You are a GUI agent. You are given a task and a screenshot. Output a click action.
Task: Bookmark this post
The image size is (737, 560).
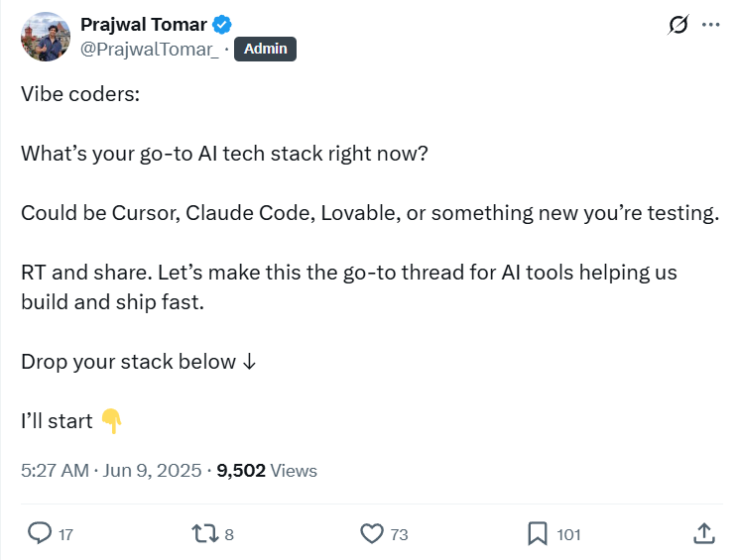537,533
